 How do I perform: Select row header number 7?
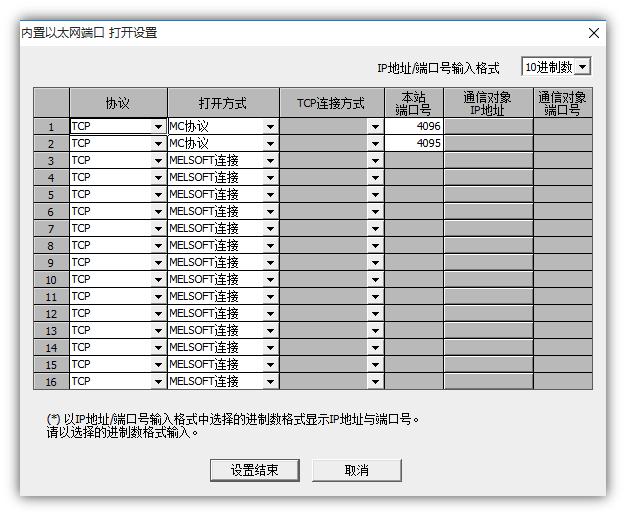[x=51, y=228]
